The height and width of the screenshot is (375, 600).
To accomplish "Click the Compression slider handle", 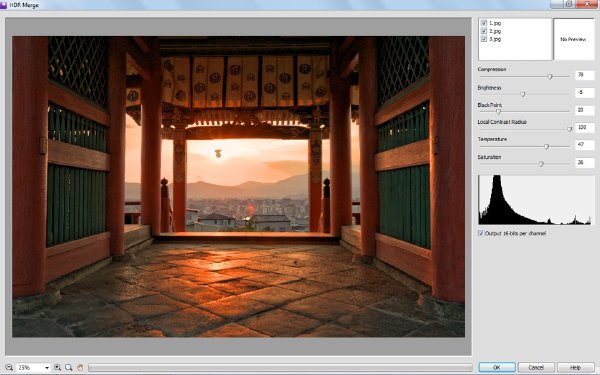I will (x=550, y=77).
